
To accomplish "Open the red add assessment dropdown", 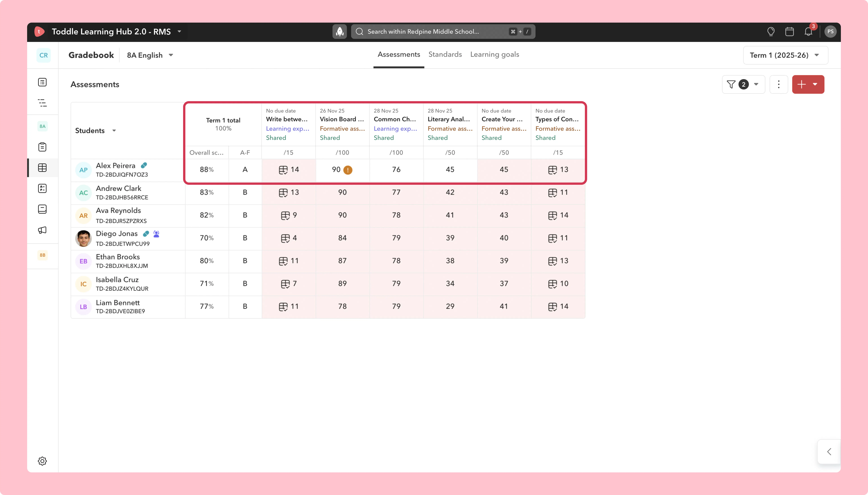I will [808, 84].
